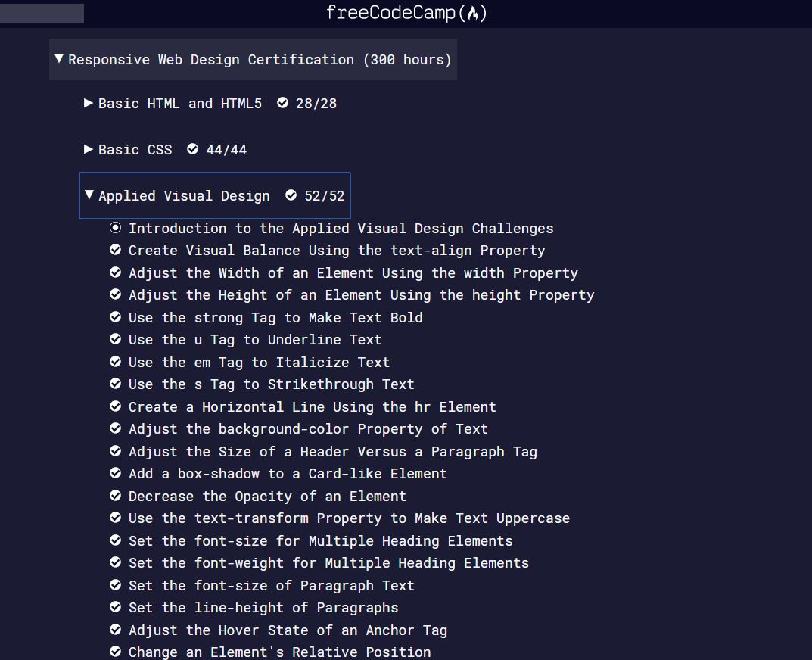The width and height of the screenshot is (812, 660).
Task: Click checkmark next to Decrease the Opacity challenge
Action: [116, 495]
